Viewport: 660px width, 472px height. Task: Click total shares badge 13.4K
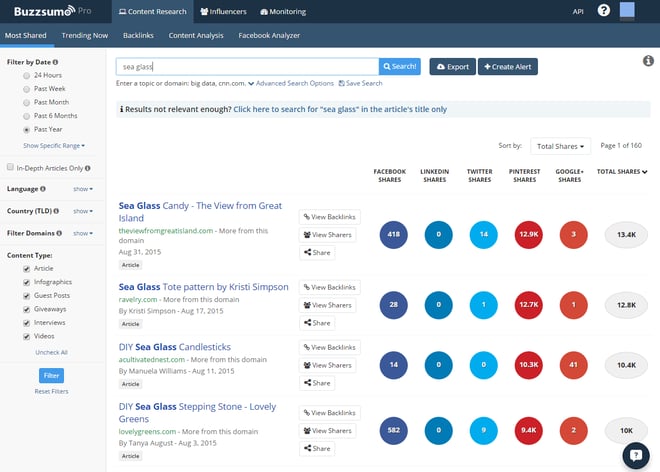pos(626,235)
